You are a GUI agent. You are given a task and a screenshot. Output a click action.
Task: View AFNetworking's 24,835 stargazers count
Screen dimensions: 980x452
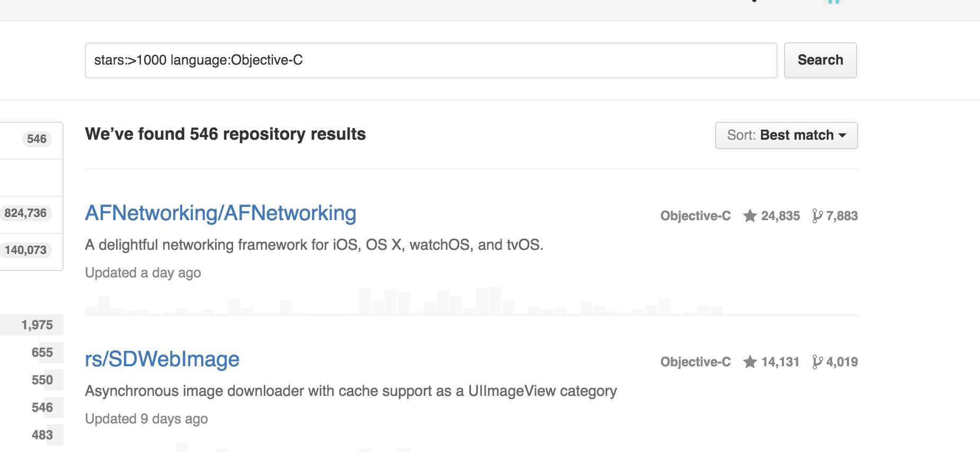(x=780, y=216)
